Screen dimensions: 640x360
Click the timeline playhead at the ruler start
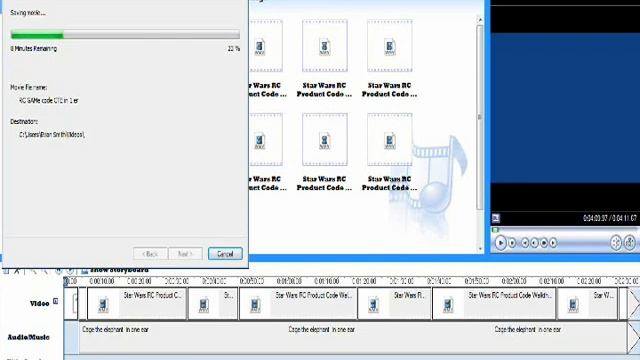66,281
